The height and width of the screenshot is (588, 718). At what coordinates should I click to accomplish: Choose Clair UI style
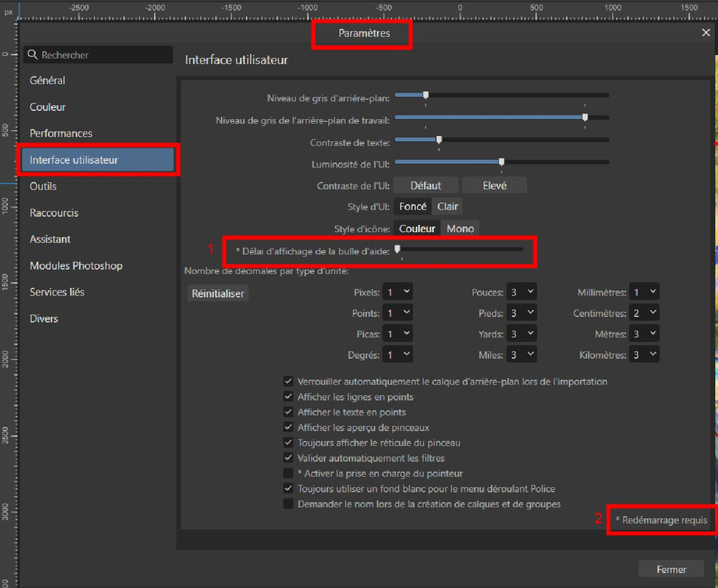click(448, 207)
